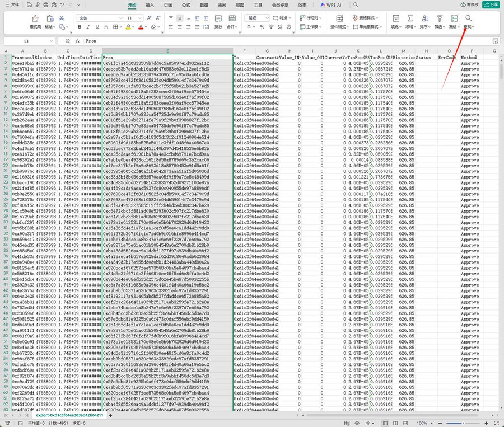This screenshot has width=504, height=427.
Task: Click the Sum (求和) sigma icon
Action: coord(410,18)
